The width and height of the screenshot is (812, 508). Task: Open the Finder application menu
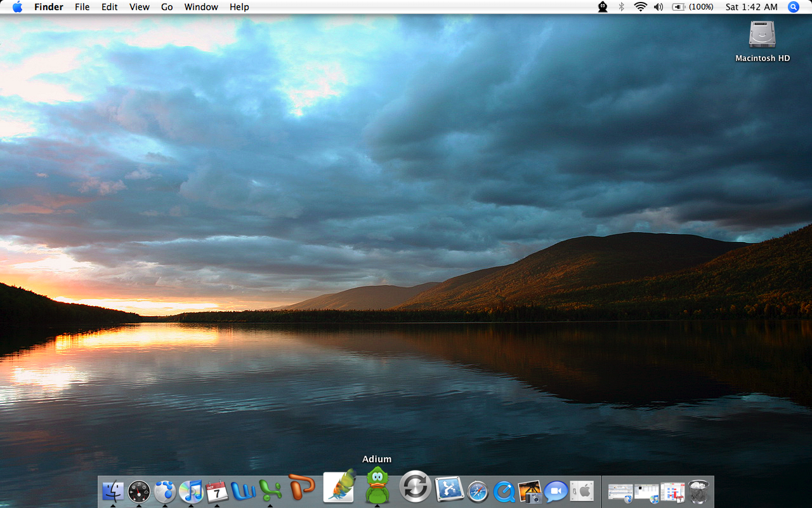click(x=49, y=7)
